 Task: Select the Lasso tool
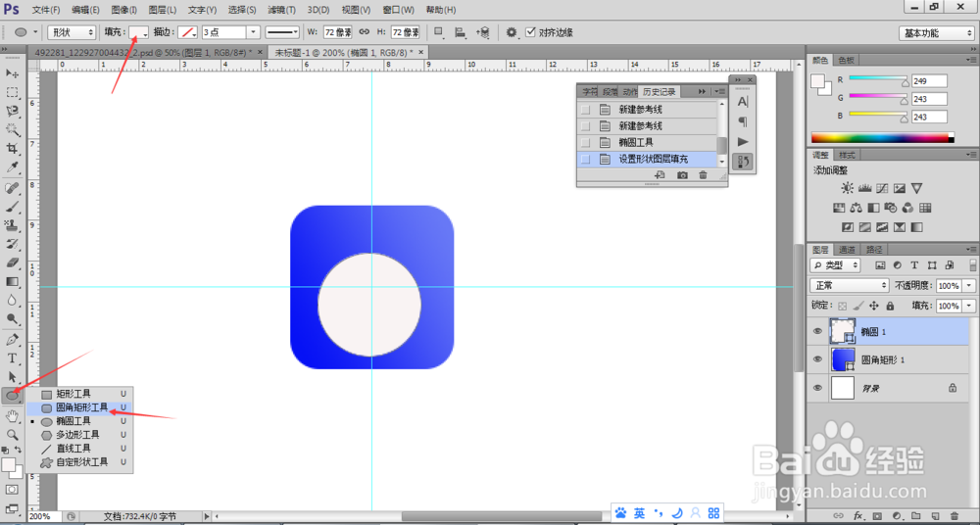[12, 112]
